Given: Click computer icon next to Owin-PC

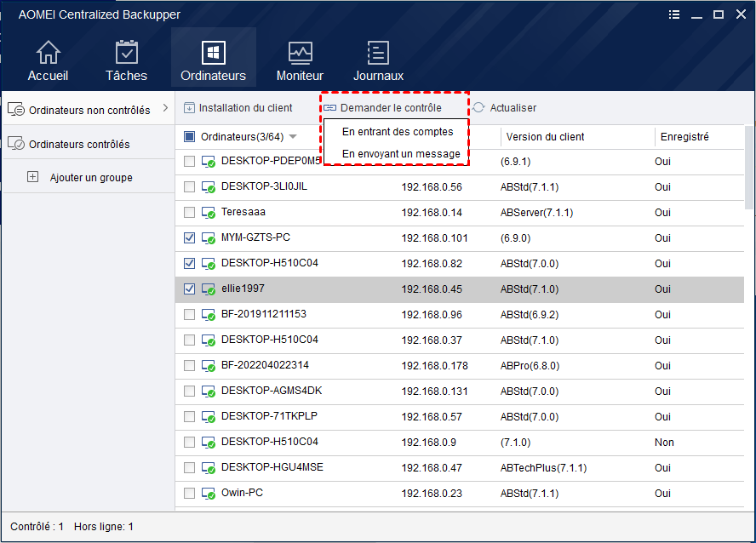Looking at the screenshot, I should pos(209,494).
